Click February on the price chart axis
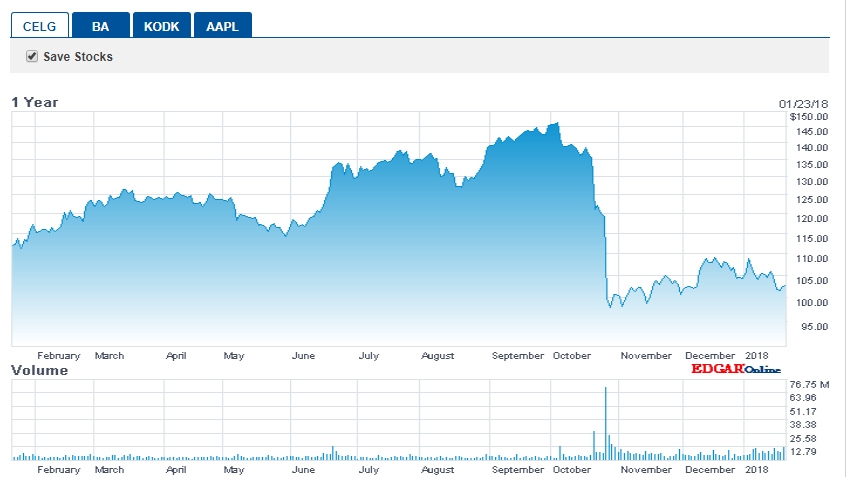Image resolution: width=852 pixels, height=477 pixels. pyautogui.click(x=59, y=356)
